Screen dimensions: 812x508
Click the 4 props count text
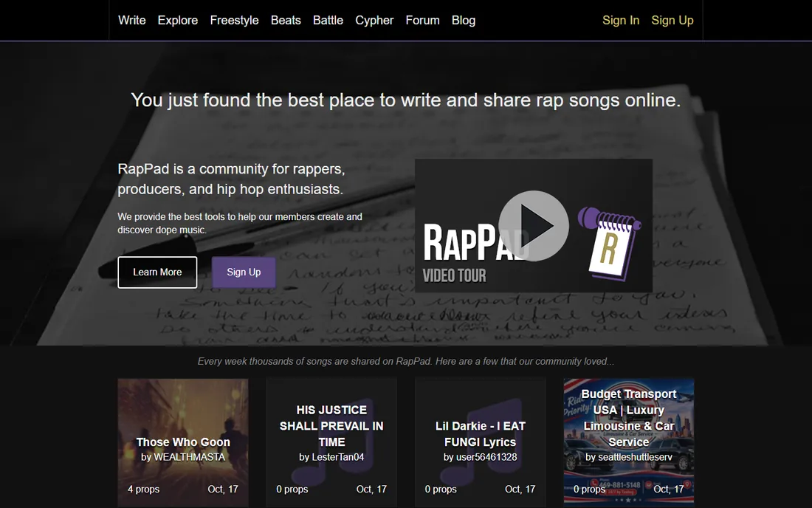pos(143,490)
